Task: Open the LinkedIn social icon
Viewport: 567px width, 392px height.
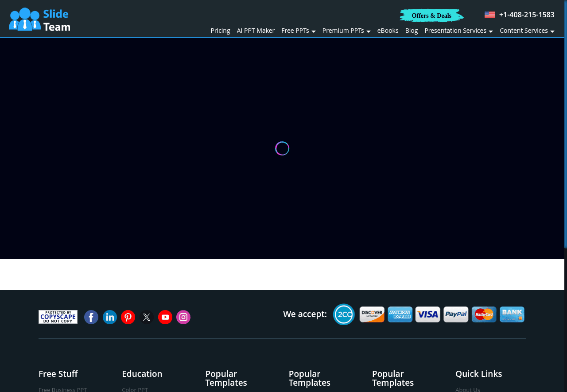Action: (110, 317)
